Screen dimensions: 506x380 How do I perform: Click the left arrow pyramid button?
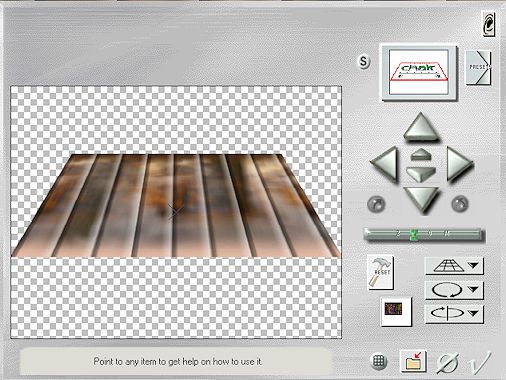click(384, 164)
